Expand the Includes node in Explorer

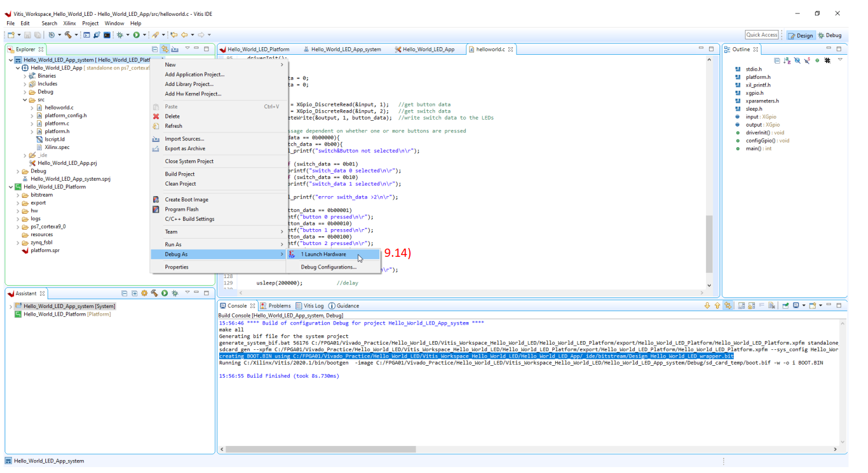(25, 84)
